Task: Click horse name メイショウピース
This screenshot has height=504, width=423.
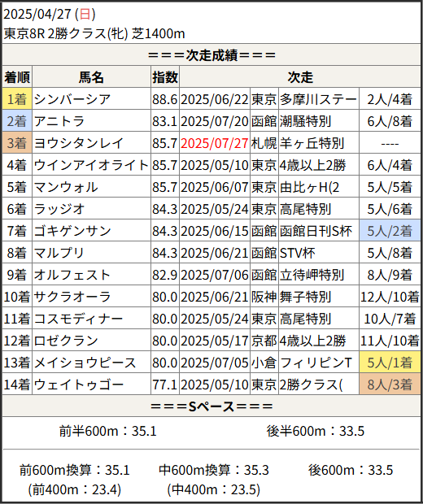Action: point(85,363)
